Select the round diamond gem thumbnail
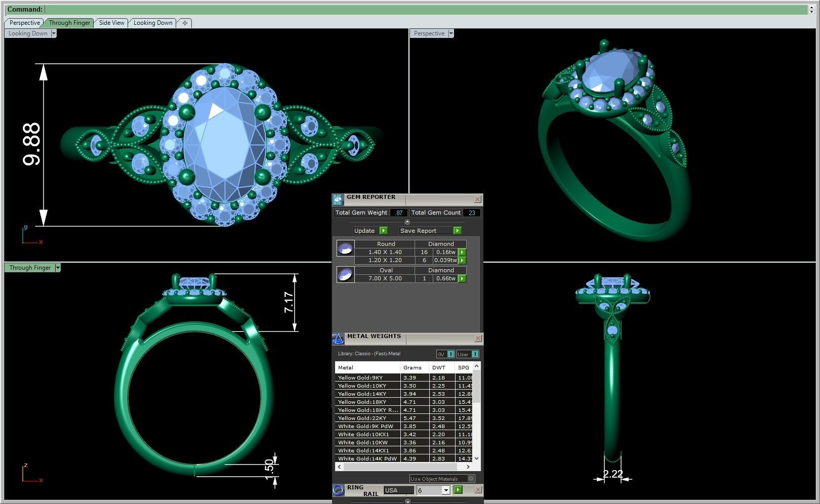The image size is (820, 504). pos(345,248)
